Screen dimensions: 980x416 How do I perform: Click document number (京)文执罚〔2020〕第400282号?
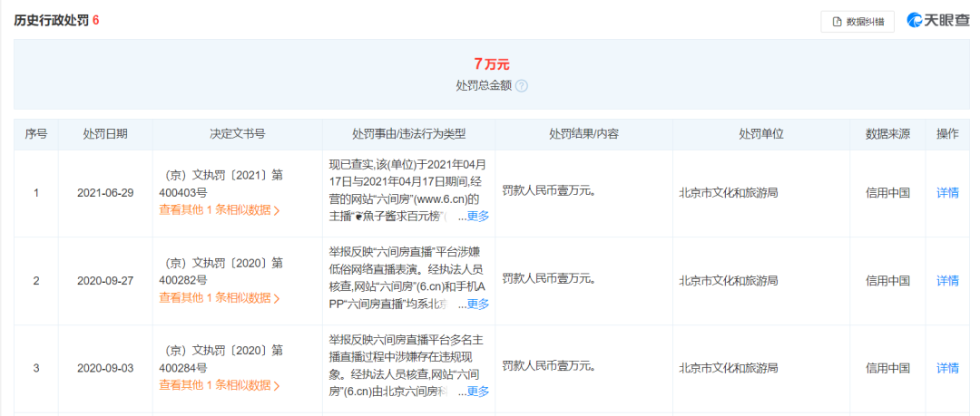(x=222, y=272)
